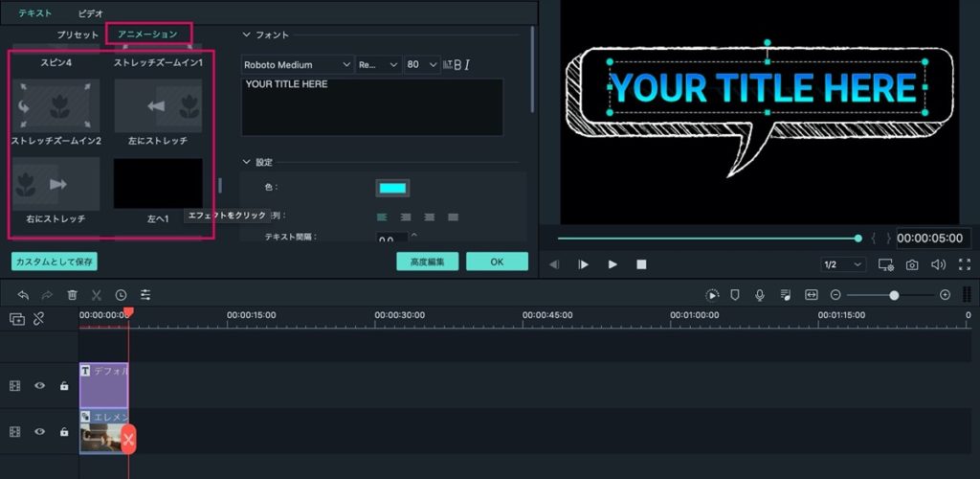Add a marker with the shield icon

(x=735, y=295)
